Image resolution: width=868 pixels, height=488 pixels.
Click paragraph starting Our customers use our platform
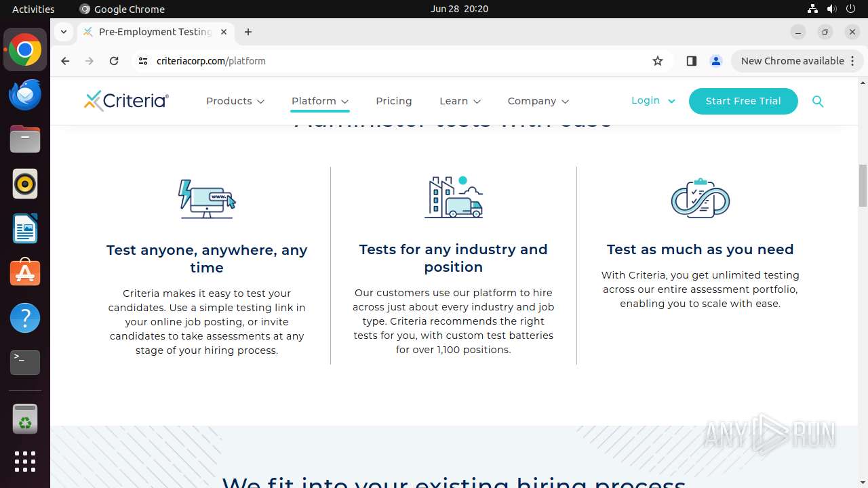click(x=454, y=321)
